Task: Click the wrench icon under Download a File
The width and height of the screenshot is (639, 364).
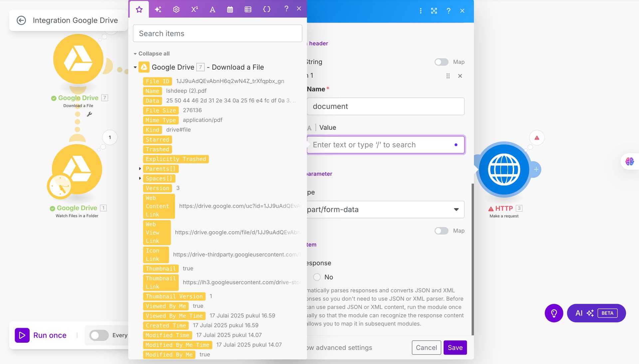Action: (x=89, y=114)
